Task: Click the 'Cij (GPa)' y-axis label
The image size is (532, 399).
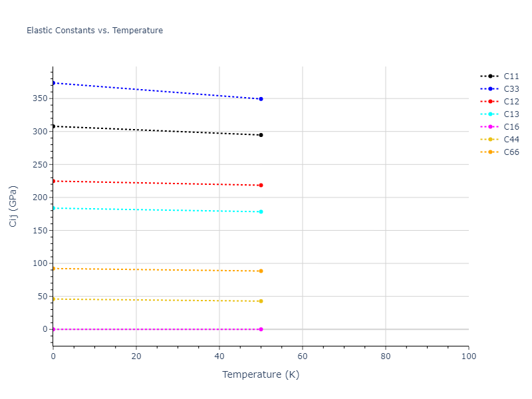Action: point(13,206)
